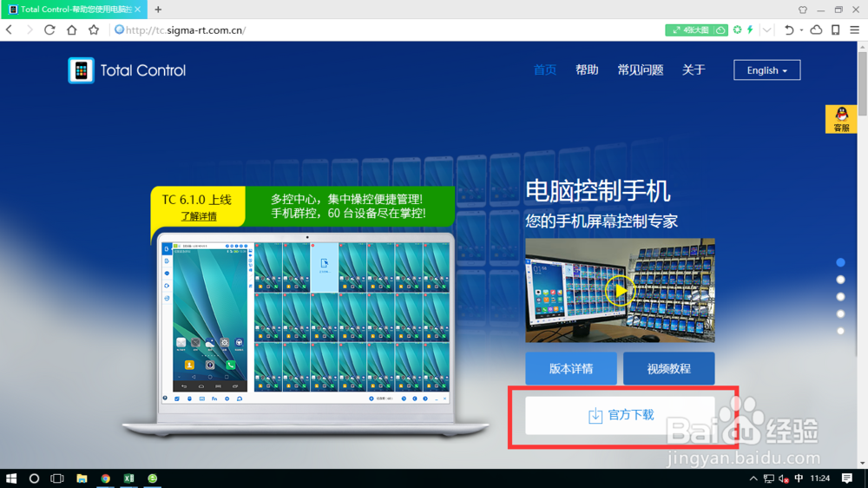Screen dimensions: 868x488
Task: Select the second carousel dot
Action: click(840, 280)
